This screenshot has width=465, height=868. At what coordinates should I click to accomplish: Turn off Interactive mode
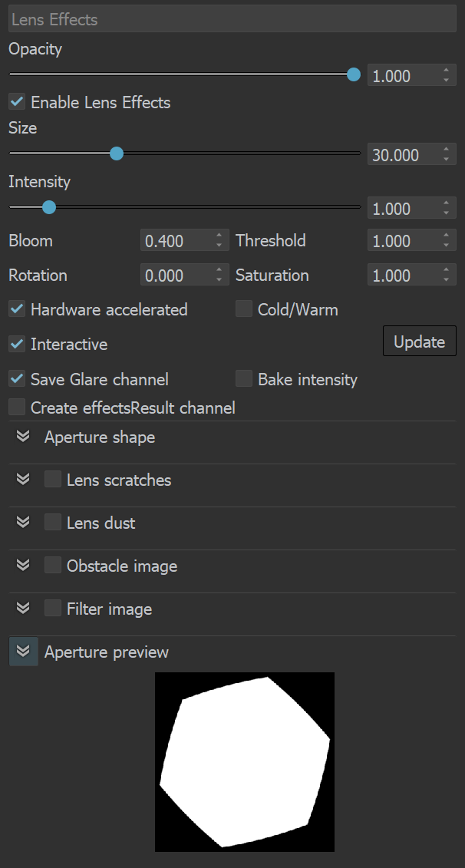pos(16,344)
